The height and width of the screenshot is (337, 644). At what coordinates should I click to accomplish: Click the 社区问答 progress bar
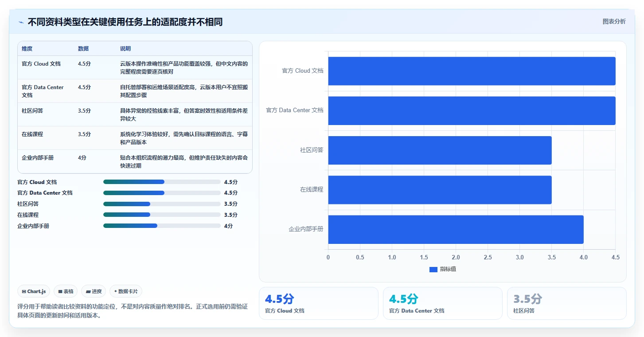[x=162, y=204]
